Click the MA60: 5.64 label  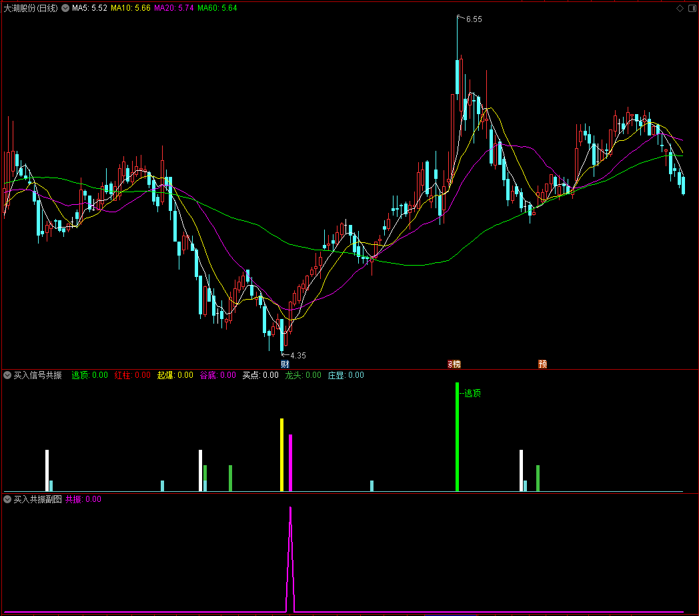(217, 8)
